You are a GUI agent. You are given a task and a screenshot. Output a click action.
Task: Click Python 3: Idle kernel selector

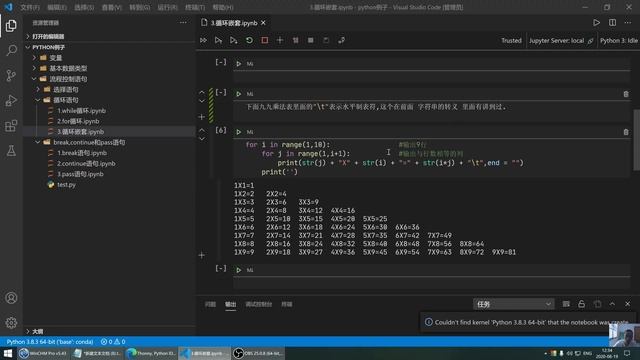pos(618,40)
